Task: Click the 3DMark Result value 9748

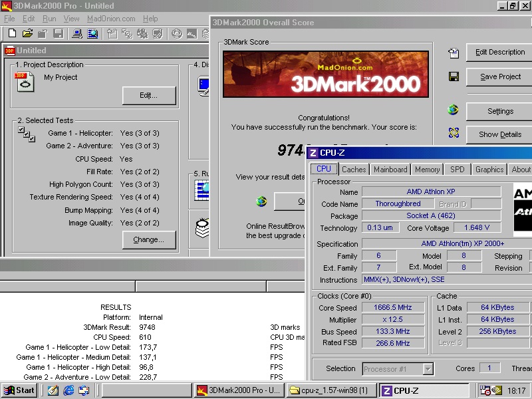Action: click(147, 327)
